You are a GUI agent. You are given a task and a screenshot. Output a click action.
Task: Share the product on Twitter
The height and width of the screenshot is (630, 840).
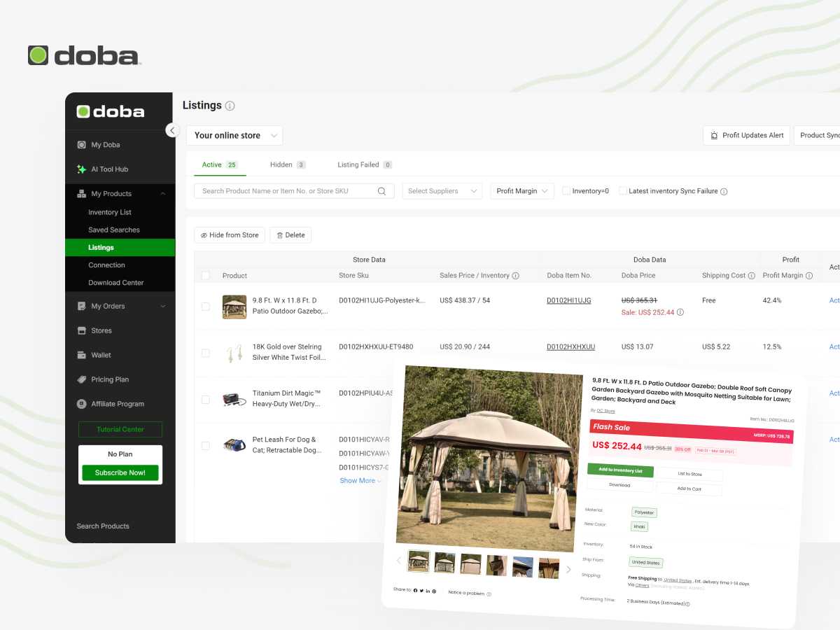tap(421, 591)
